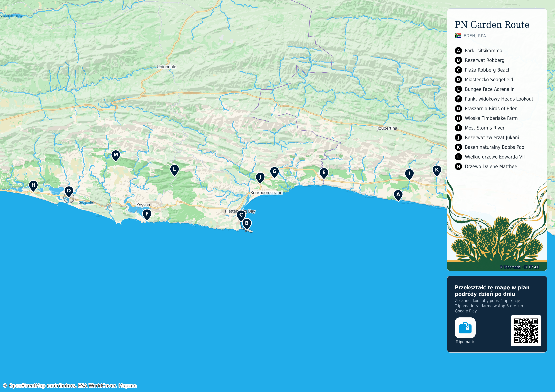The height and width of the screenshot is (392, 555).
Task: Click map pin I, Storms River bridge
Action: [409, 174]
